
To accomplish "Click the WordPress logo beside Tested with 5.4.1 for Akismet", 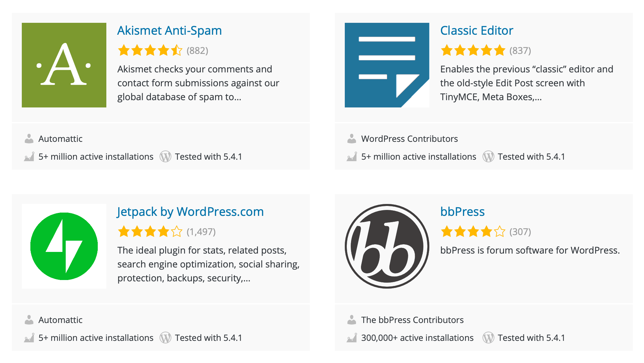I will (165, 156).
